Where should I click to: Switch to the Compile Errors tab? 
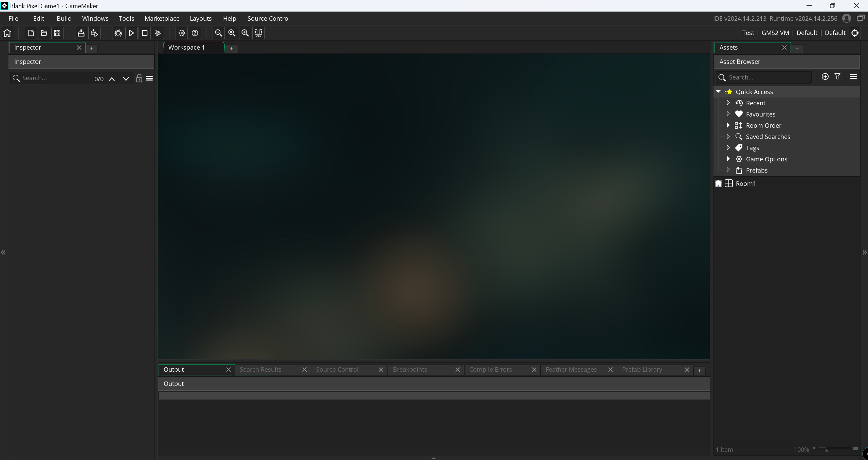tap(490, 369)
